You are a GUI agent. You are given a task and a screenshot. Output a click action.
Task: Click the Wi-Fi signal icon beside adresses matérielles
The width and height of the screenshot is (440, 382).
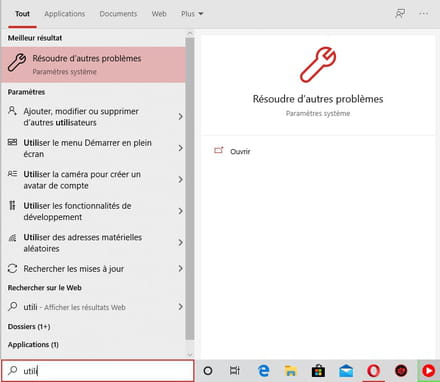12,238
